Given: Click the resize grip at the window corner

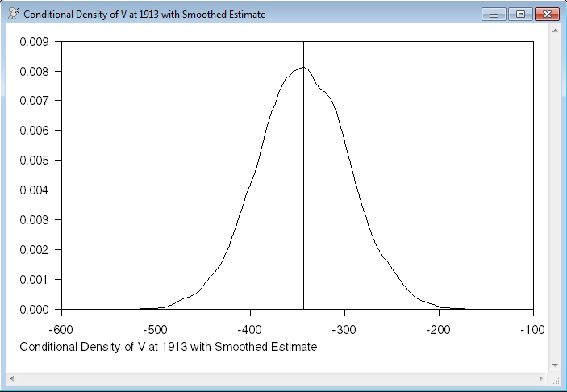Looking at the screenshot, I should click(x=555, y=378).
